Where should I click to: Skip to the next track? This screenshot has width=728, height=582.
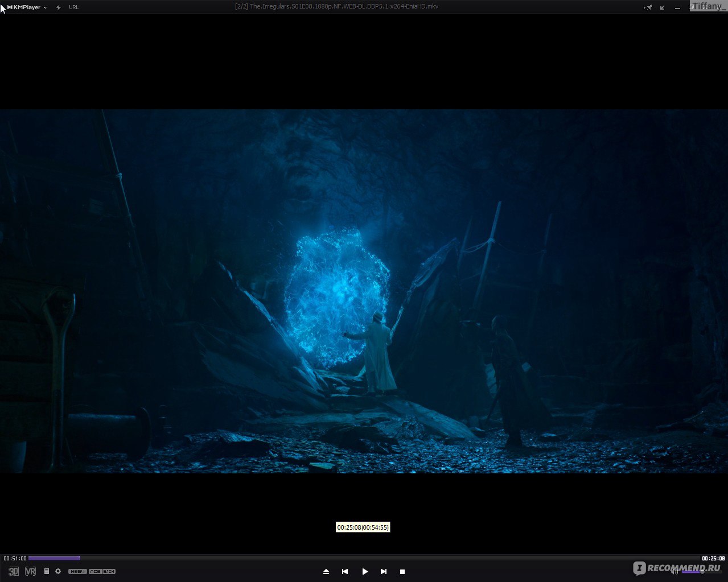[x=384, y=571]
